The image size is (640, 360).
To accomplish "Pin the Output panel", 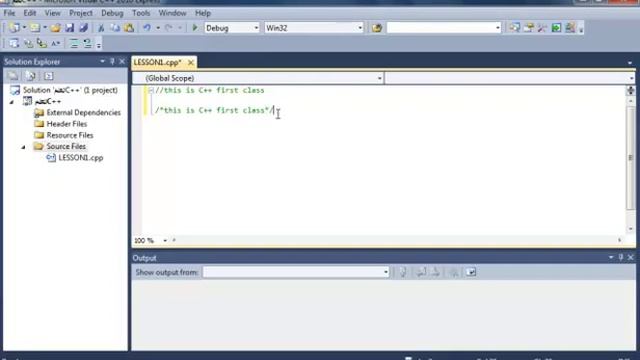I will [621, 258].
